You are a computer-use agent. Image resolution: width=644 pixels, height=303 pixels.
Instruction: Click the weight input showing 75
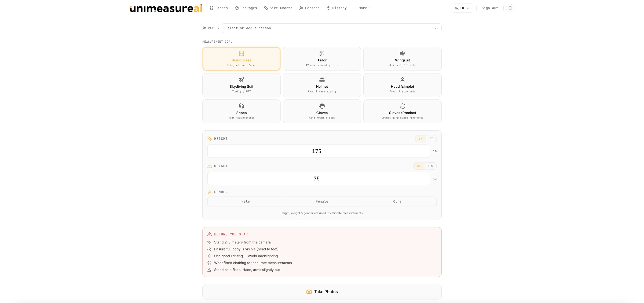click(x=319, y=179)
